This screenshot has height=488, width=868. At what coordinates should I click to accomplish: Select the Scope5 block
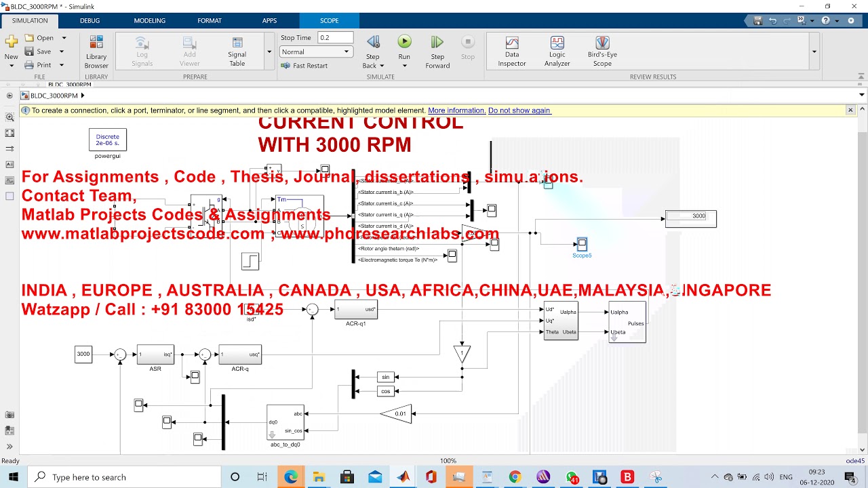582,244
